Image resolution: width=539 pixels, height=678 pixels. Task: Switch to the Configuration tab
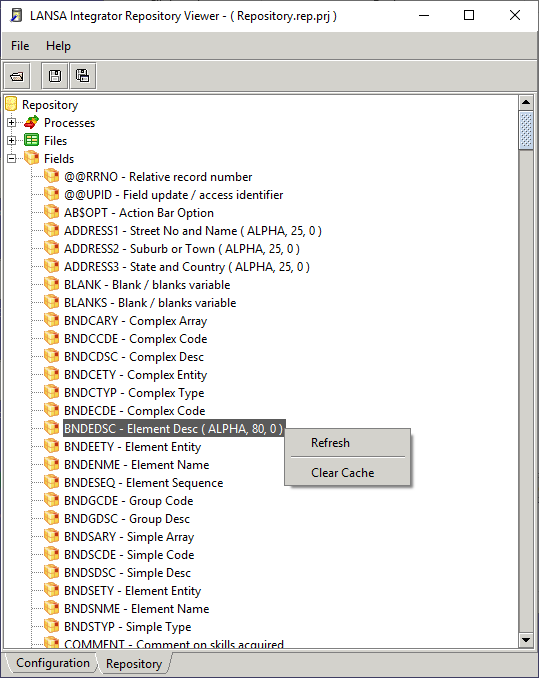(x=53, y=663)
